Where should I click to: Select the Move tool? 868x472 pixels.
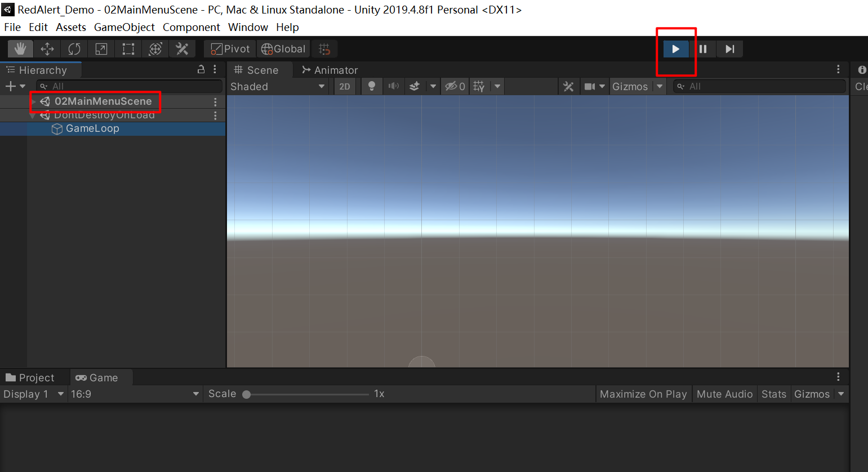point(47,49)
